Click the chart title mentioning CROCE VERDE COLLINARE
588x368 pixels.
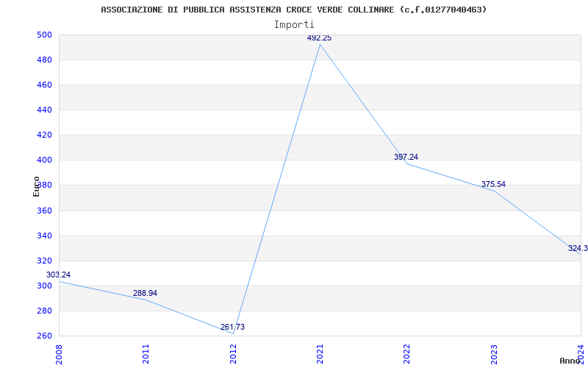tap(293, 10)
